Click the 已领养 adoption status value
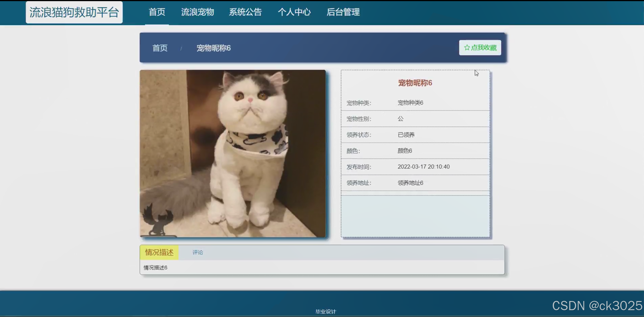This screenshot has height=317, width=644. click(406, 135)
